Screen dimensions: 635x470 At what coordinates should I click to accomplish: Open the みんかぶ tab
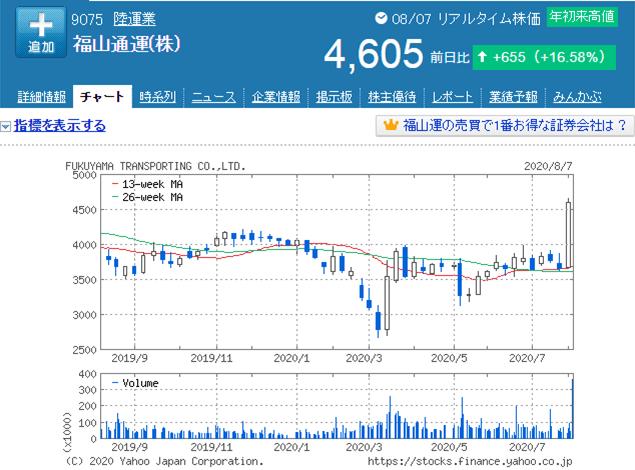(x=577, y=97)
